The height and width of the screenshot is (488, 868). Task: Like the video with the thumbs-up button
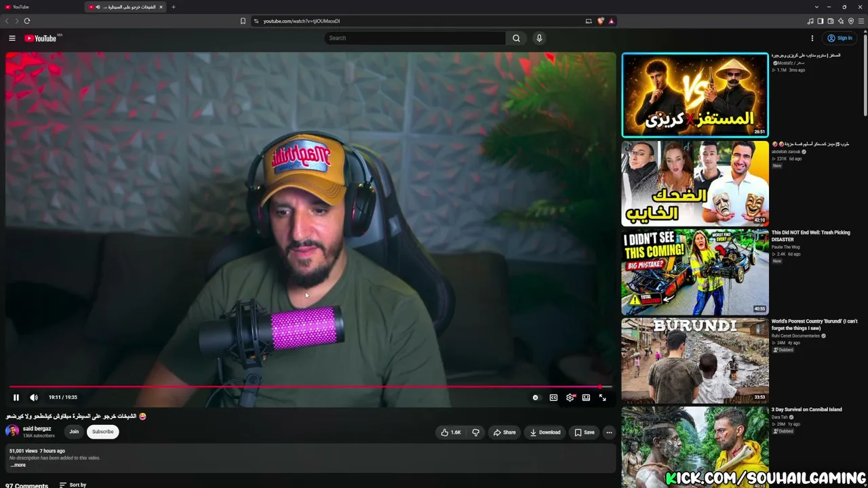(x=451, y=432)
